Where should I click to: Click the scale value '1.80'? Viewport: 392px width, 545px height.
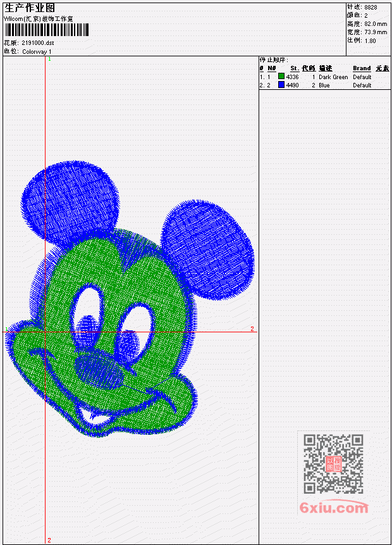(x=370, y=41)
